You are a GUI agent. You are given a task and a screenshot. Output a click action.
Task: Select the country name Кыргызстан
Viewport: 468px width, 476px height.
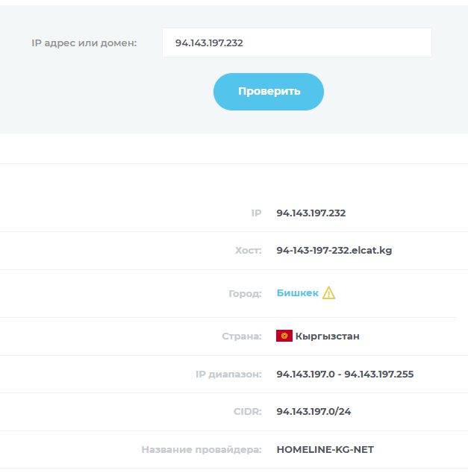328,336
